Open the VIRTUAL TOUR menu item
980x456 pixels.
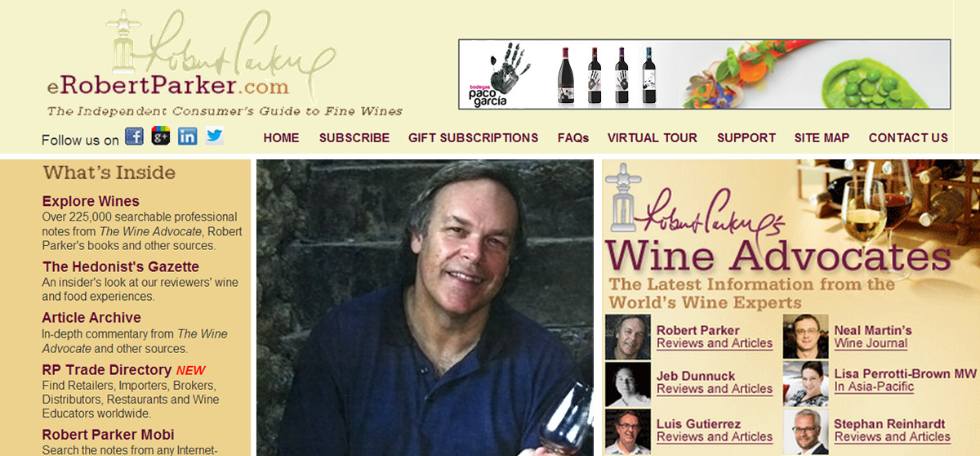[653, 138]
